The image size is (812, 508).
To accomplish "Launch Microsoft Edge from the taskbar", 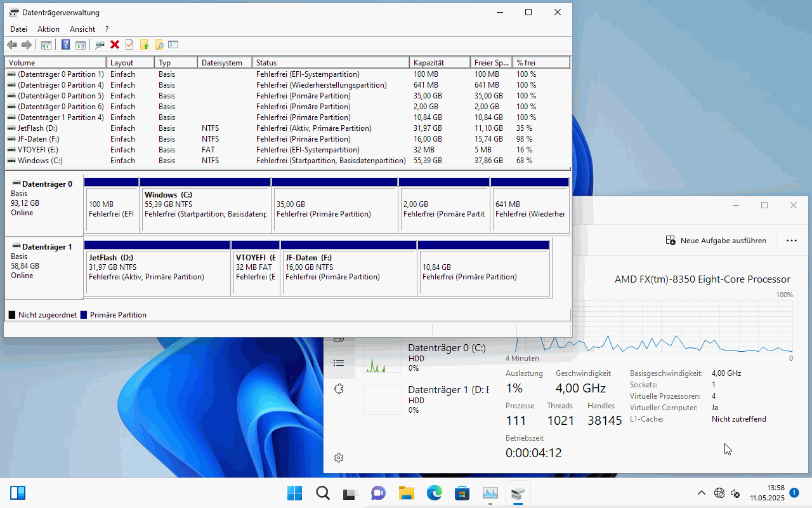I will 434,493.
